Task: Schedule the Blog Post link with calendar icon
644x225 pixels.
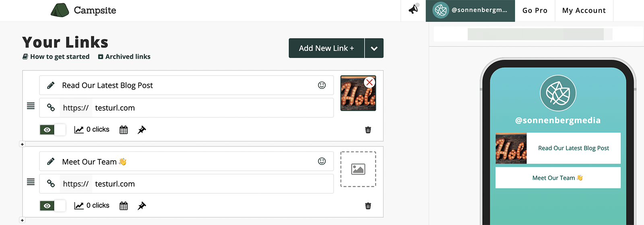Action: [x=124, y=130]
